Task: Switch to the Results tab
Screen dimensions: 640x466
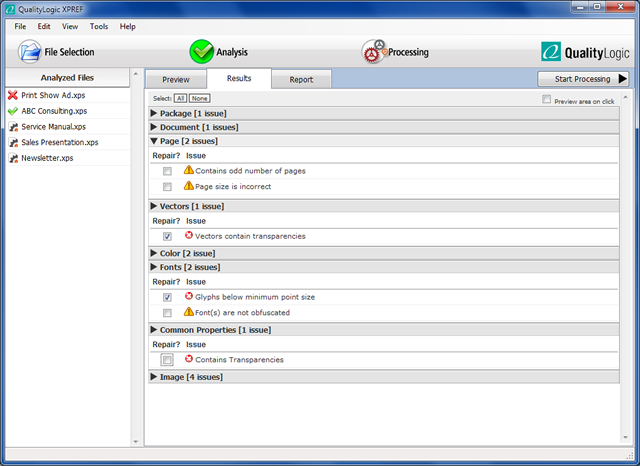Action: [x=239, y=78]
